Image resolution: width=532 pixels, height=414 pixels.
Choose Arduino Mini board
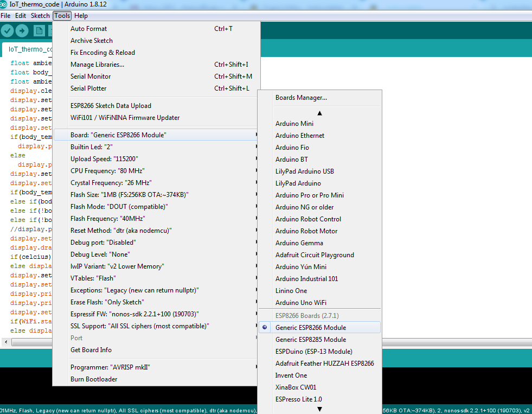pyautogui.click(x=319, y=124)
